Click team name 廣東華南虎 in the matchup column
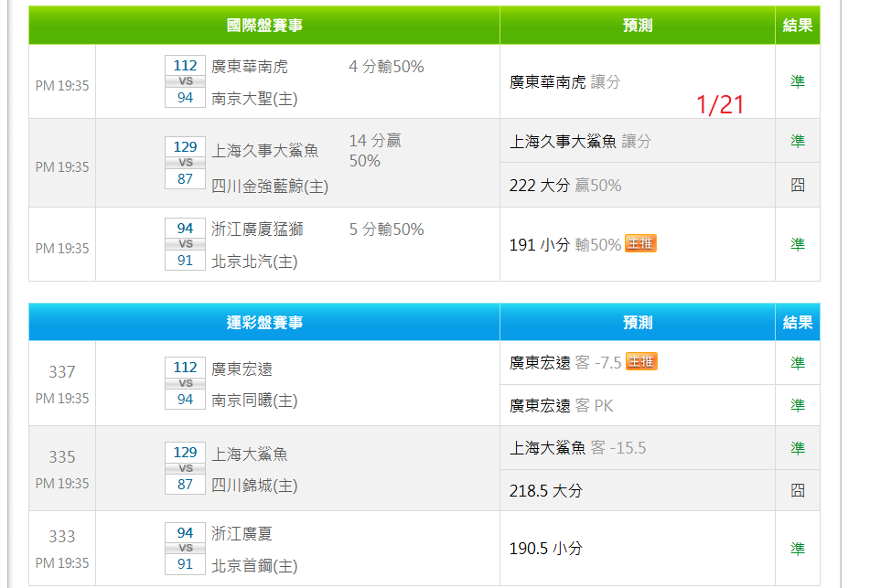This screenshot has height=588, width=870. (x=250, y=67)
